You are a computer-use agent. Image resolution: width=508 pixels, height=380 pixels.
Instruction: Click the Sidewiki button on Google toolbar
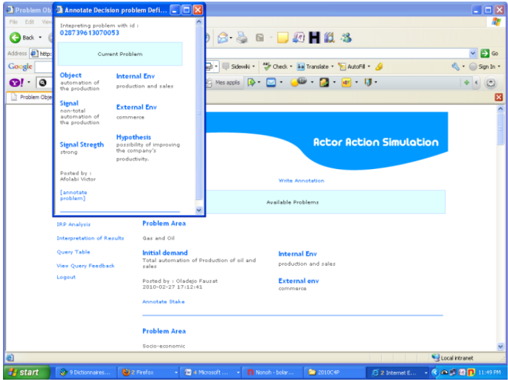point(237,67)
